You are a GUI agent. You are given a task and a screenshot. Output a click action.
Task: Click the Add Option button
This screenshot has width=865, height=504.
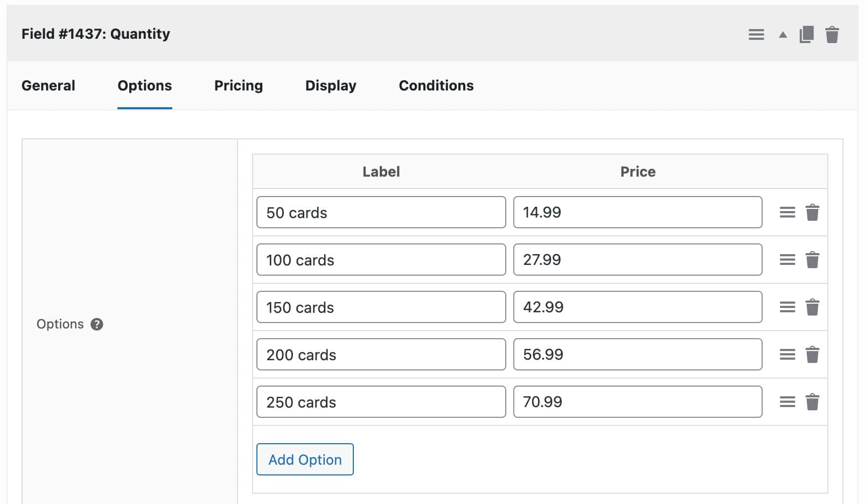pyautogui.click(x=305, y=459)
